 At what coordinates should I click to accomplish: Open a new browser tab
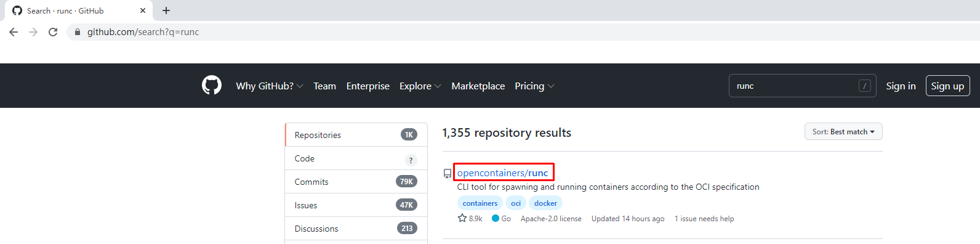pyautogui.click(x=166, y=10)
